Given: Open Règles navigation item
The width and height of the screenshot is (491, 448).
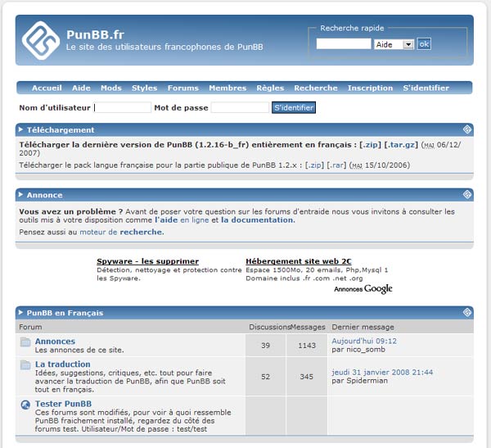Looking at the screenshot, I should point(270,88).
